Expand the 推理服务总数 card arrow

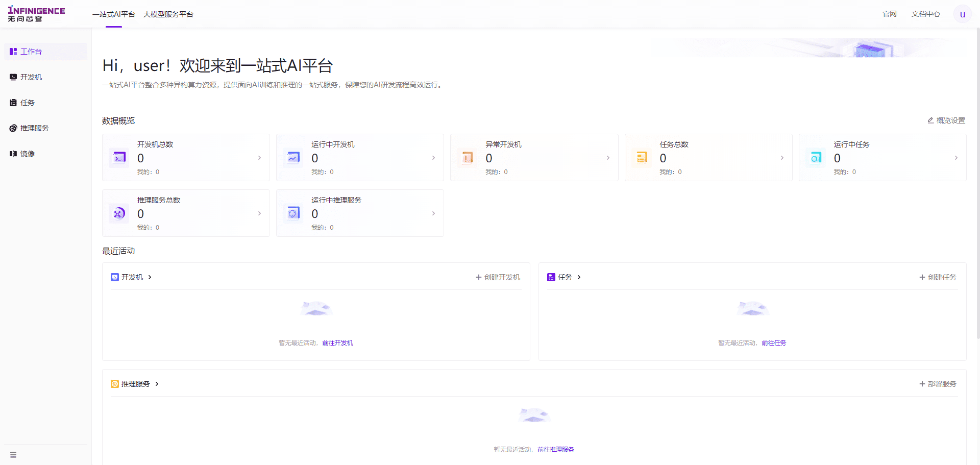(x=259, y=213)
